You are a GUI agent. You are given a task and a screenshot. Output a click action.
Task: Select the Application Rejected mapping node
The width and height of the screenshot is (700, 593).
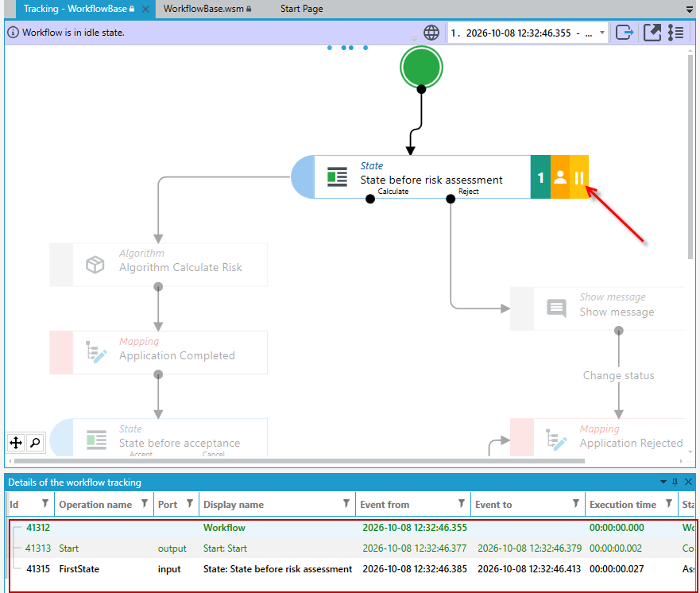[598, 438]
